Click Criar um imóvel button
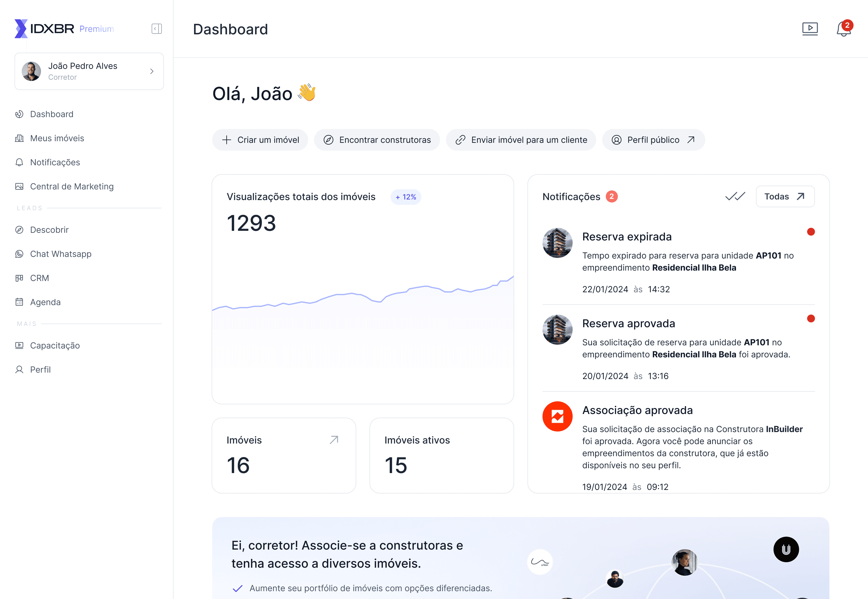Screen dimensions: 868x599 click(x=260, y=140)
